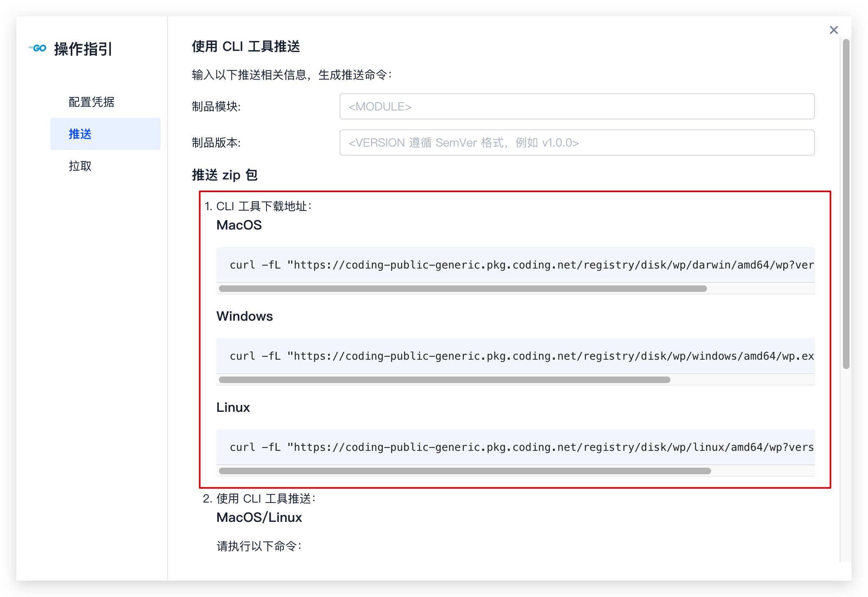This screenshot has height=597, width=868.
Task: Open the 配置凭据 sidebar item
Action: (92, 102)
